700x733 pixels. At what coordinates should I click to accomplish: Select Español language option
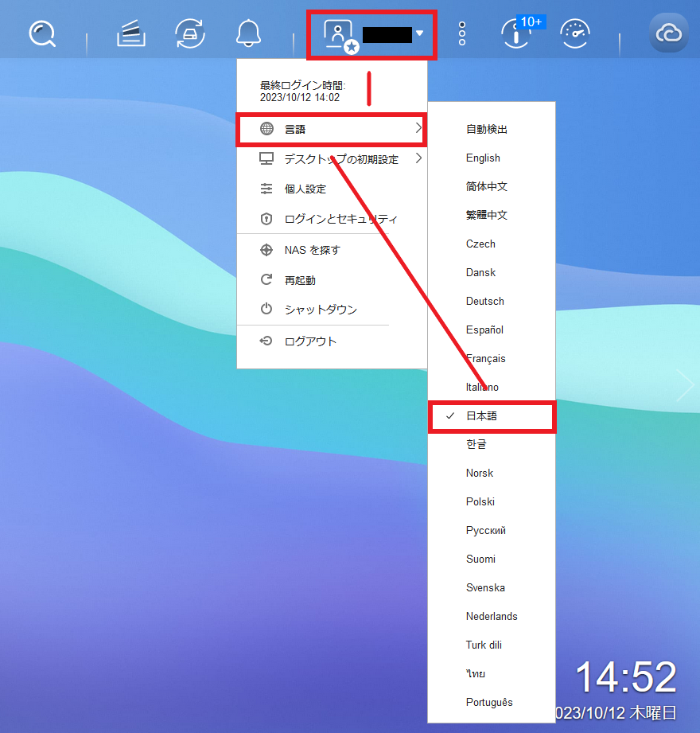pos(492,329)
